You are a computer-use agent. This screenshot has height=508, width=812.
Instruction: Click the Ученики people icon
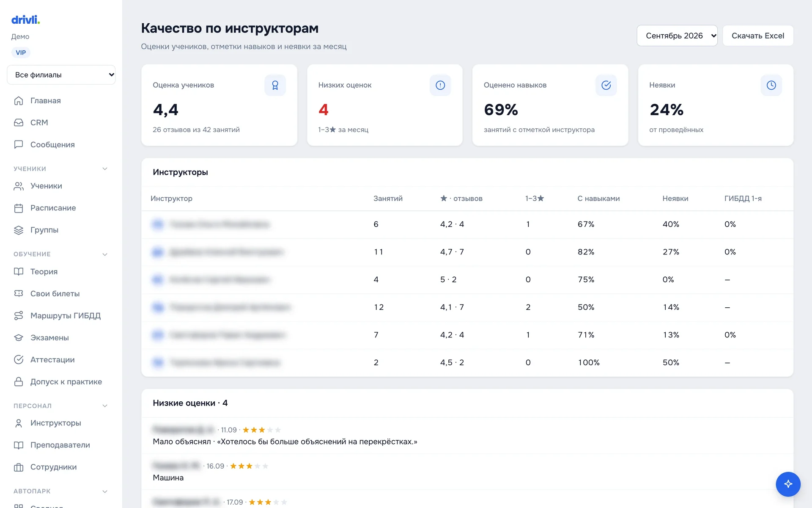[x=19, y=186]
